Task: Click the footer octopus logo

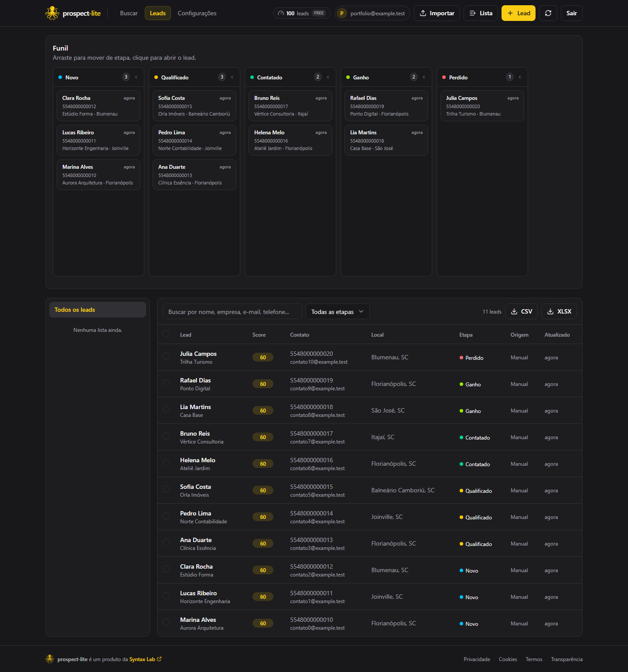Action: coord(50,659)
